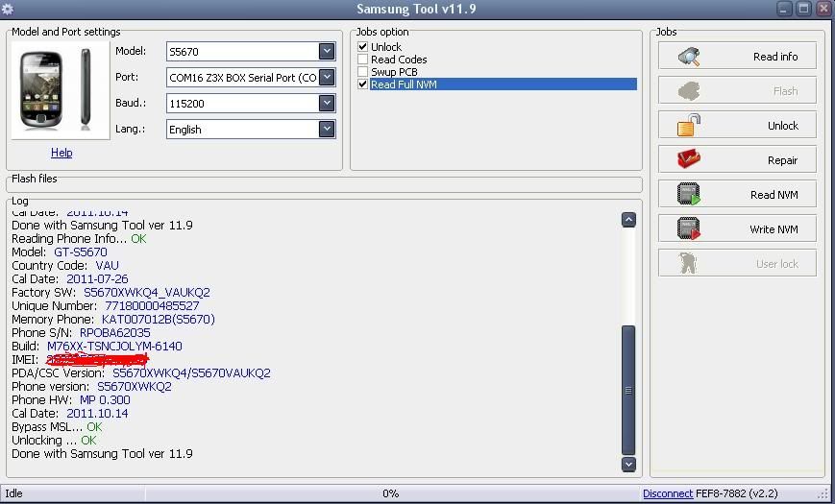This screenshot has width=835, height=504.
Task: Click the 'Bypass MSL... OK' log line
Action: pos(57,427)
